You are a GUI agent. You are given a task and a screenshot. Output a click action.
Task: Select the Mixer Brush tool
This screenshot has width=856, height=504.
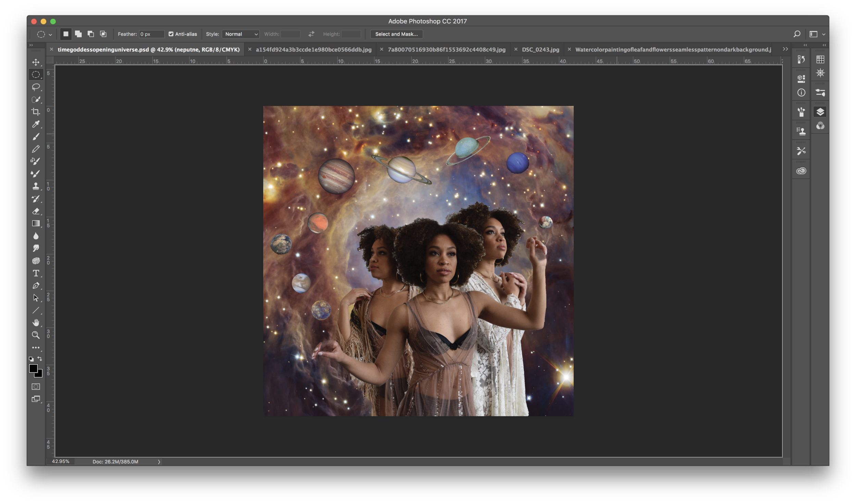[36, 174]
